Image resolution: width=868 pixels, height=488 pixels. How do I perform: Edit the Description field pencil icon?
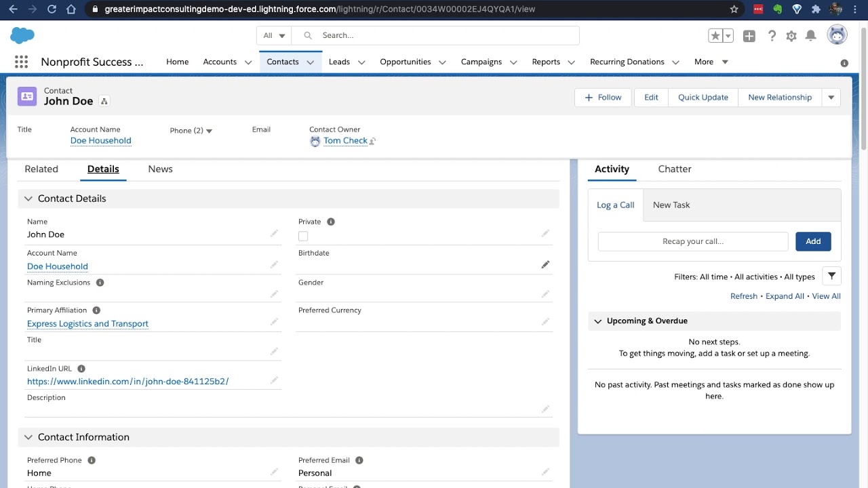click(545, 409)
